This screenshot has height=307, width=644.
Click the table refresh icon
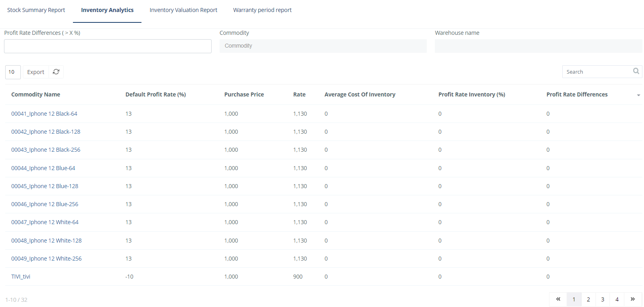(56, 72)
